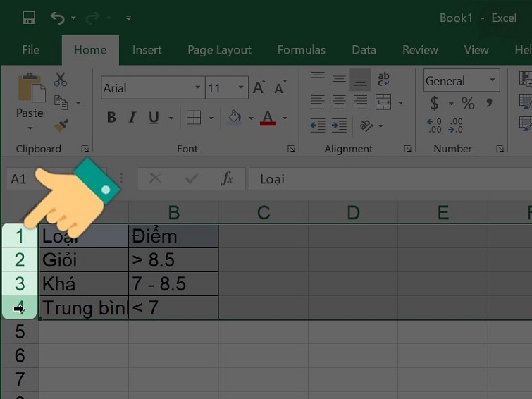The image size is (532, 399).
Task: Click the Increase Decimal icon
Action: [x=434, y=125]
